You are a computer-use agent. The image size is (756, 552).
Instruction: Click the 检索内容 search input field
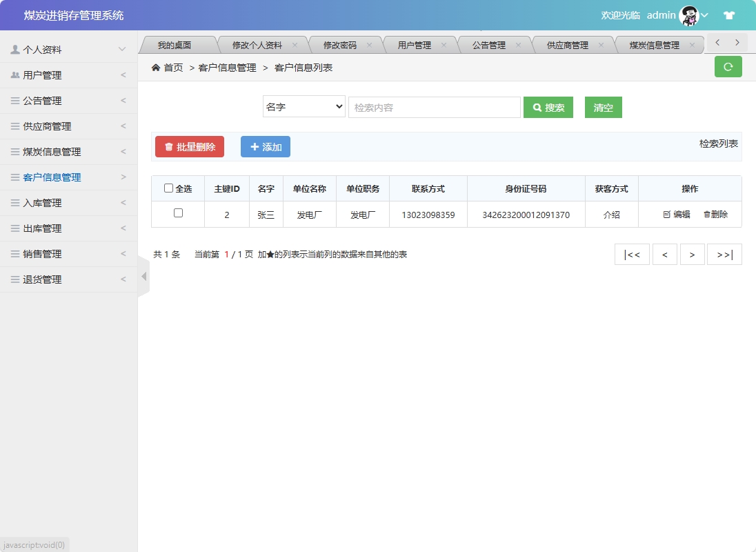[x=435, y=107]
